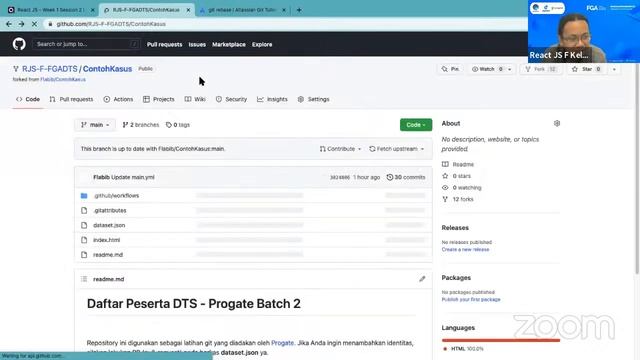The height and width of the screenshot is (360, 640).
Task: Open Explore in the top navigation
Action: [x=262, y=44]
